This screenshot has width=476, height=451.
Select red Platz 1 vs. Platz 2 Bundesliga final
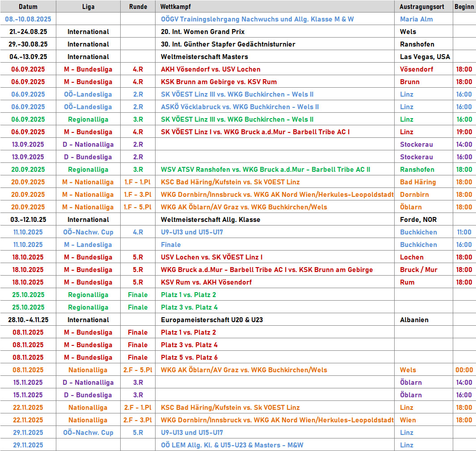(x=188, y=332)
